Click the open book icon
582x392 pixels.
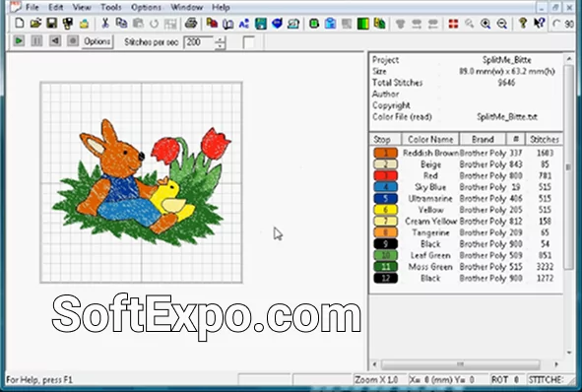click(227, 24)
